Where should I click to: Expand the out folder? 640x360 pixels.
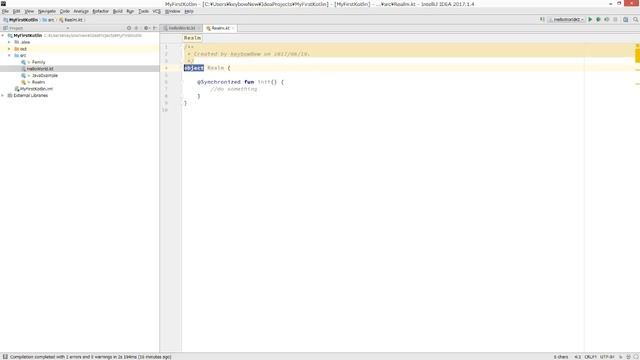pos(9,49)
